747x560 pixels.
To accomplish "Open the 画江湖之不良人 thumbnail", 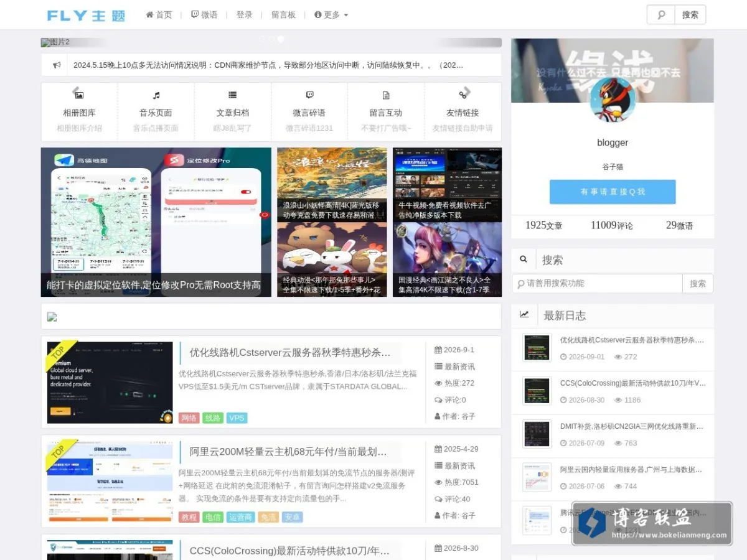I will [447, 259].
